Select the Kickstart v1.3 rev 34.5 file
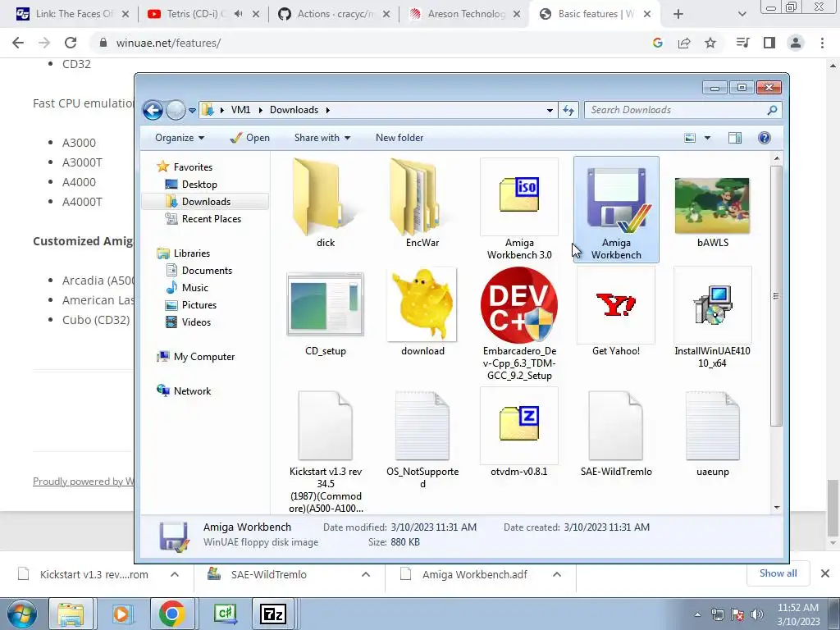 point(325,450)
